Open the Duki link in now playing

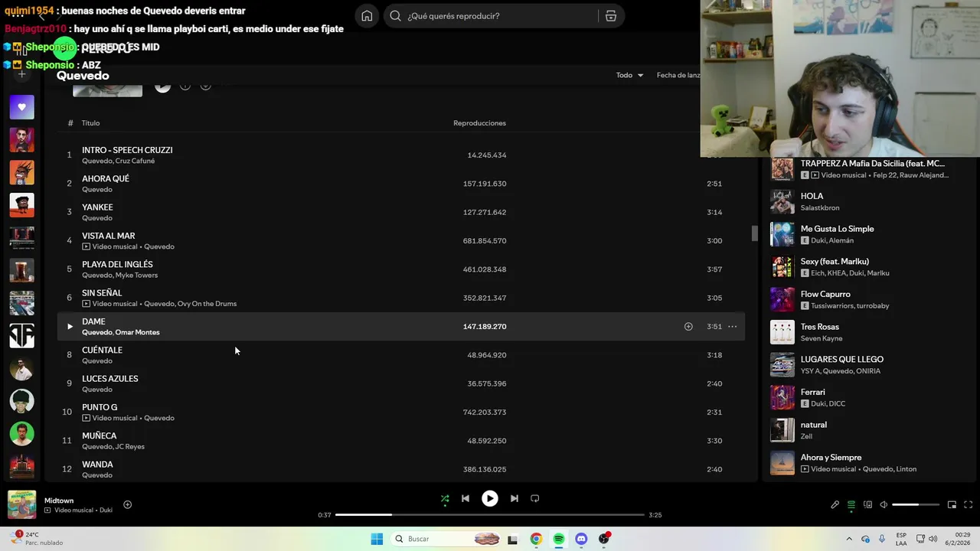106,510
